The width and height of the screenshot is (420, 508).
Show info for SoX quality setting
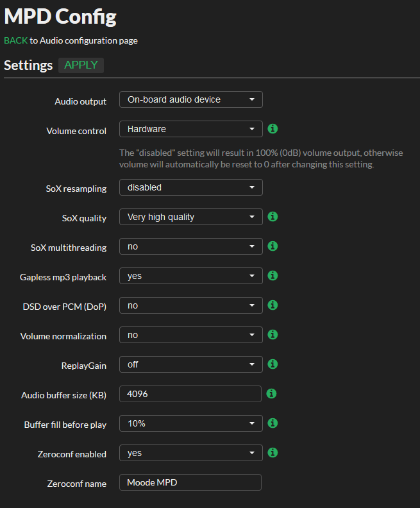[273, 216]
